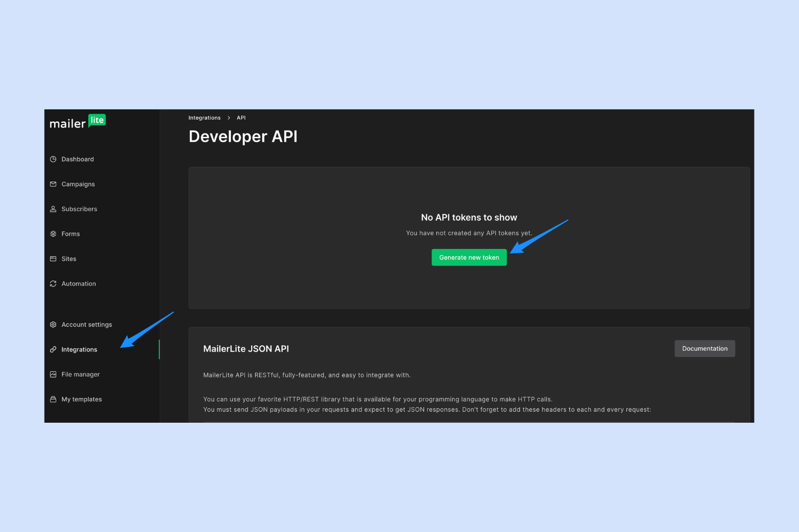Click the Integrations breadcrumb link
Screen dimensions: 799x532
point(204,118)
